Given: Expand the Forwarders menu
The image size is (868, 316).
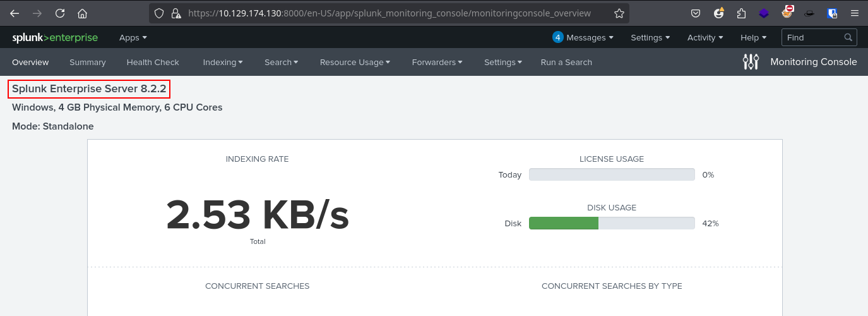Looking at the screenshot, I should 437,63.
